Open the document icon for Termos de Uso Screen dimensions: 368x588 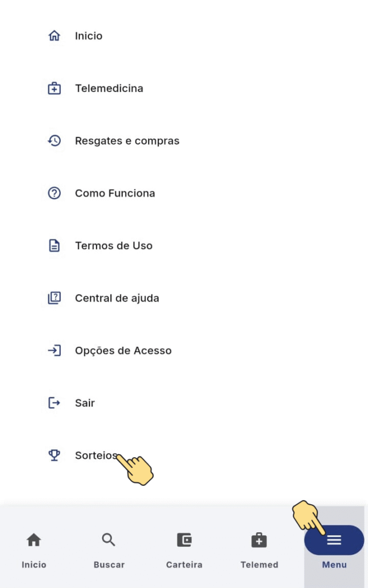tap(55, 246)
